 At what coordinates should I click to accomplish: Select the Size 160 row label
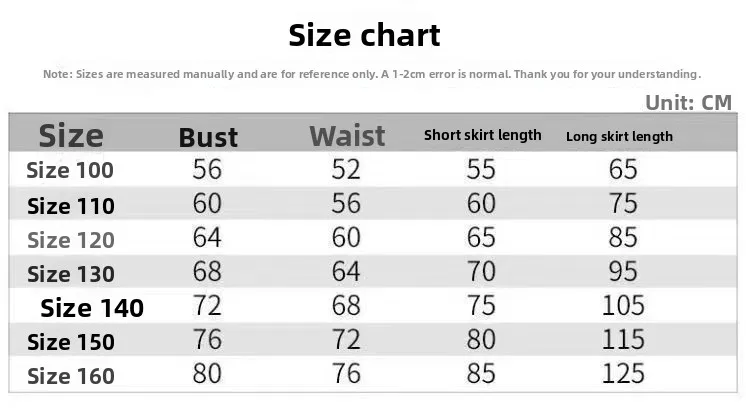(71, 377)
